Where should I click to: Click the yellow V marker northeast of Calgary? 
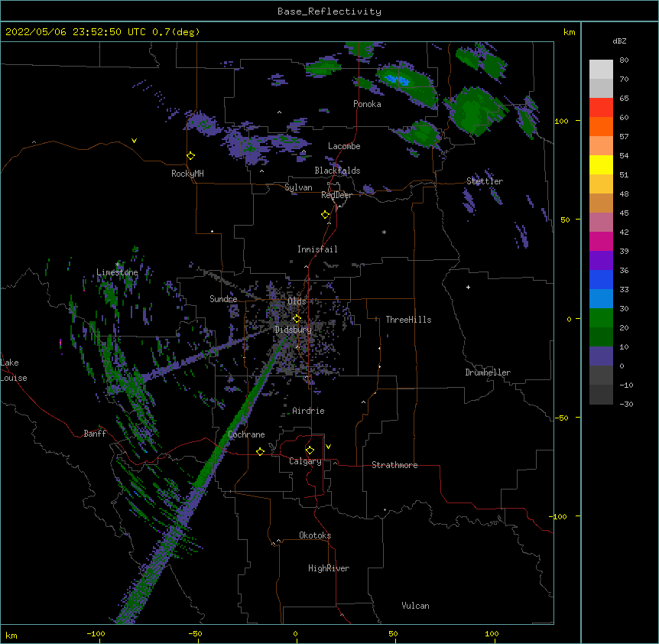click(x=328, y=447)
